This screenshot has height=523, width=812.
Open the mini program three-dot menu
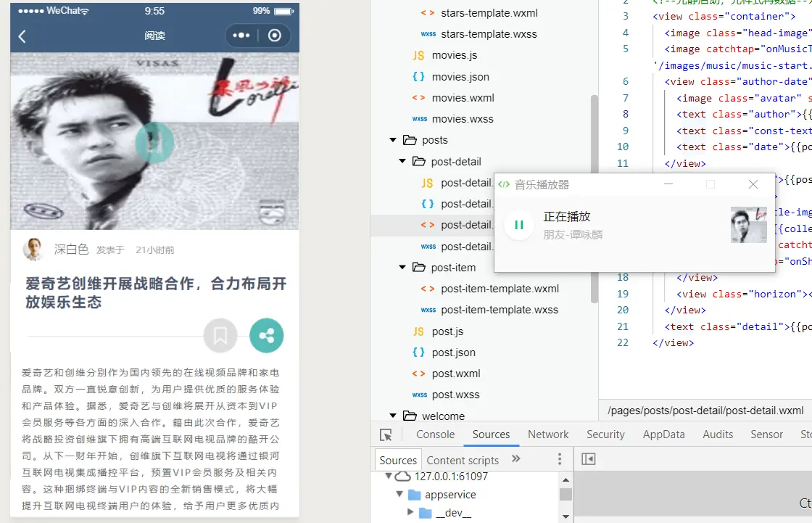(x=241, y=36)
